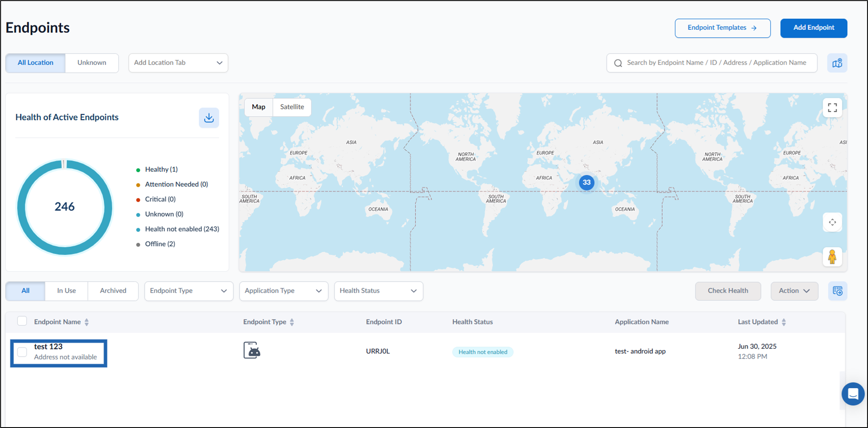Toggle fullscreen map view
This screenshot has height=428, width=868.
click(x=832, y=107)
